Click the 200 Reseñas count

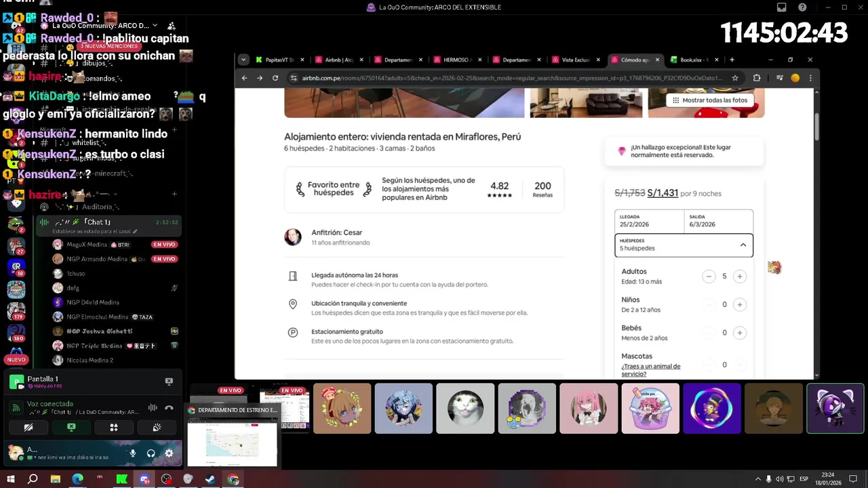[x=542, y=190]
